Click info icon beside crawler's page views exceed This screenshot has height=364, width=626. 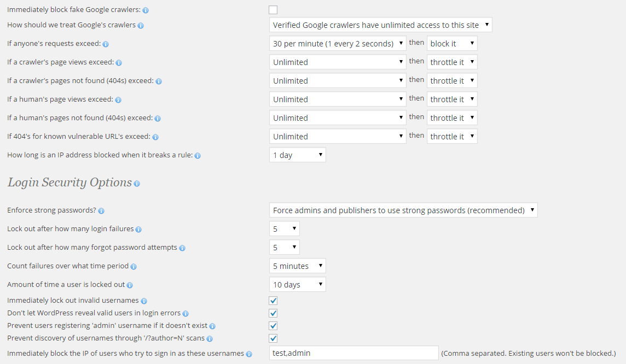coord(119,63)
